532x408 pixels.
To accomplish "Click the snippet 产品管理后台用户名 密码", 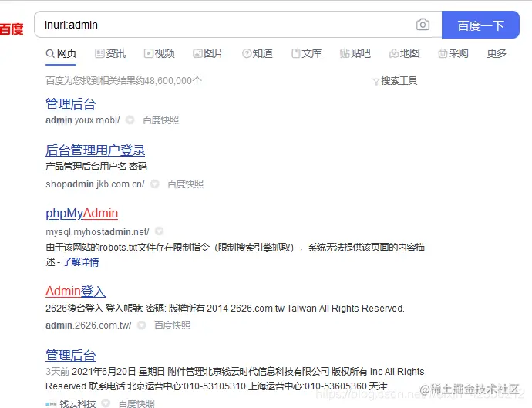I will [96, 167].
